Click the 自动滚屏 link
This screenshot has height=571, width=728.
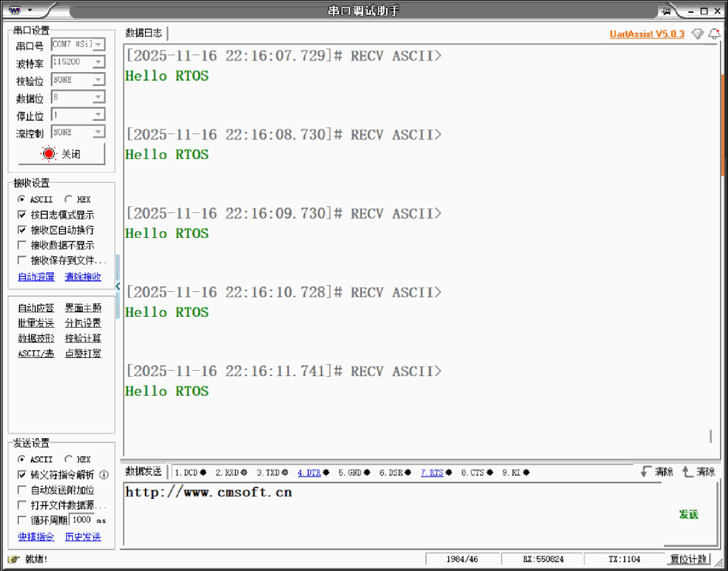point(36,277)
